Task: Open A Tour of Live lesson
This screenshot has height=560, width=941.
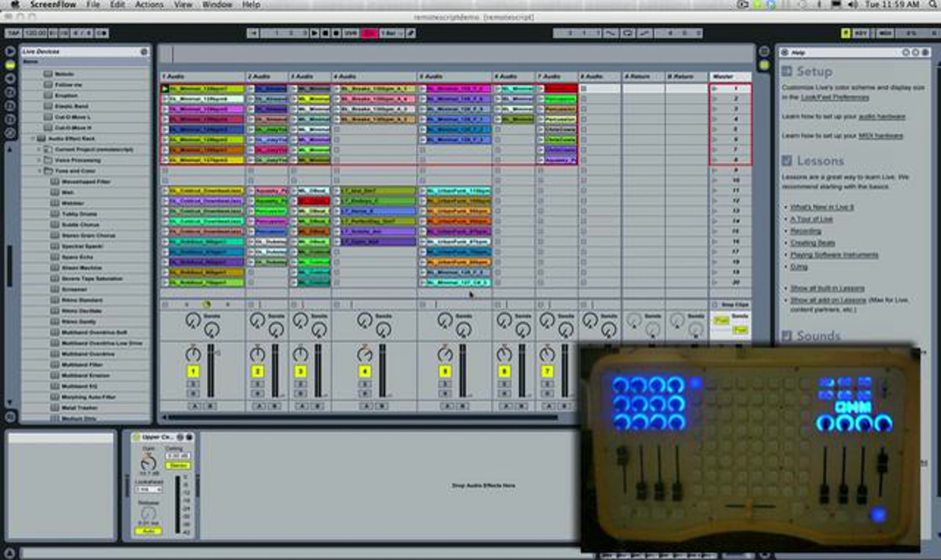Action: tap(811, 219)
